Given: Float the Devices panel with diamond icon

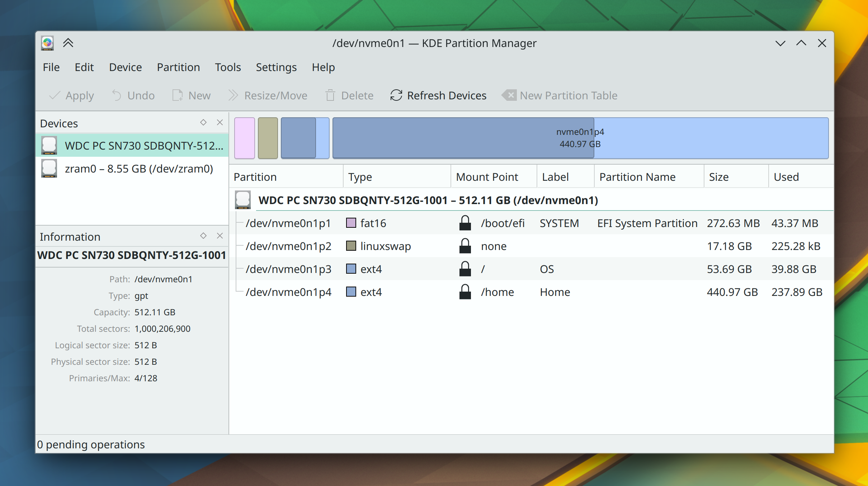Looking at the screenshot, I should pyautogui.click(x=203, y=123).
